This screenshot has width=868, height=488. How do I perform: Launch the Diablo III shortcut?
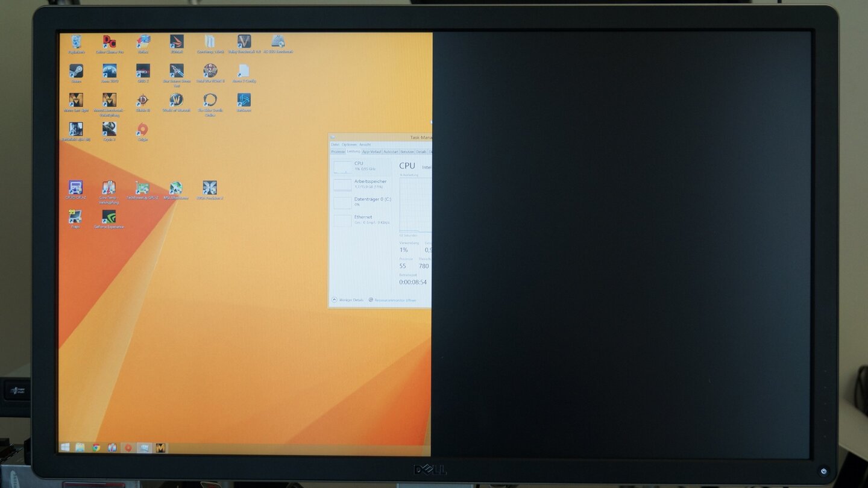click(x=143, y=102)
